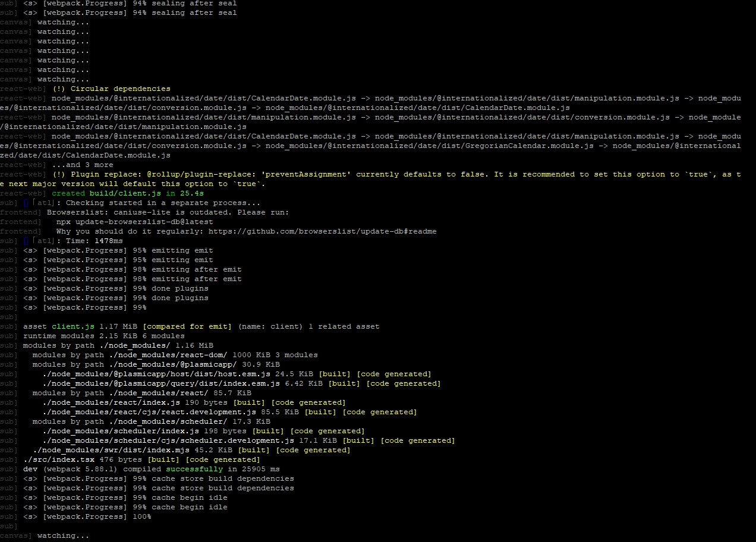756x542 pixels.
Task: Select the 'Circular dependencies' warning heading
Action: (x=120, y=89)
